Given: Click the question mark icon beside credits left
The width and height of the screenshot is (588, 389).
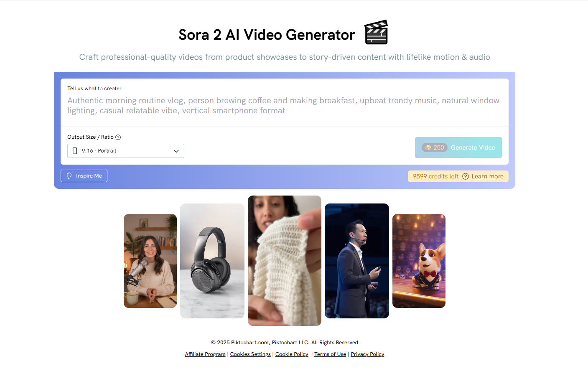Looking at the screenshot, I should point(466,176).
